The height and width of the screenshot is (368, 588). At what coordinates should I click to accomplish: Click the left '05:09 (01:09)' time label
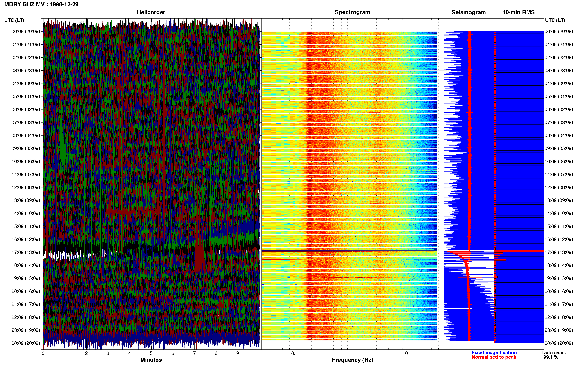click(x=26, y=96)
